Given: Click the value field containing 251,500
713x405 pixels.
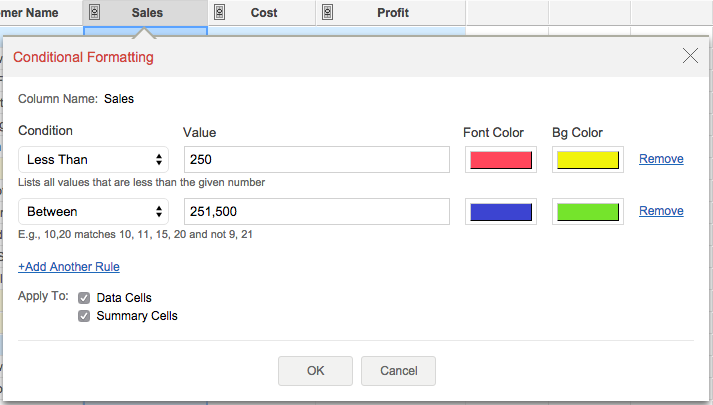Looking at the screenshot, I should pos(317,212).
